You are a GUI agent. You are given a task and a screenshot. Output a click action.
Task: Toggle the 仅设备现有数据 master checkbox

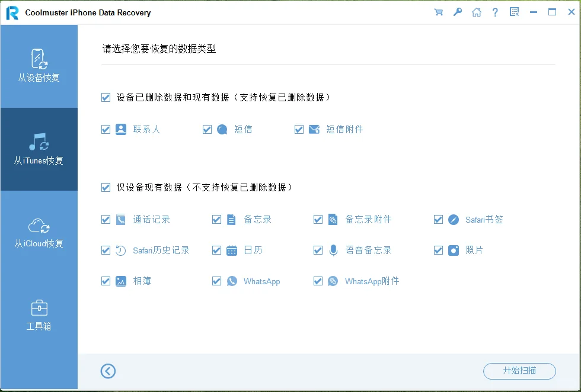106,188
